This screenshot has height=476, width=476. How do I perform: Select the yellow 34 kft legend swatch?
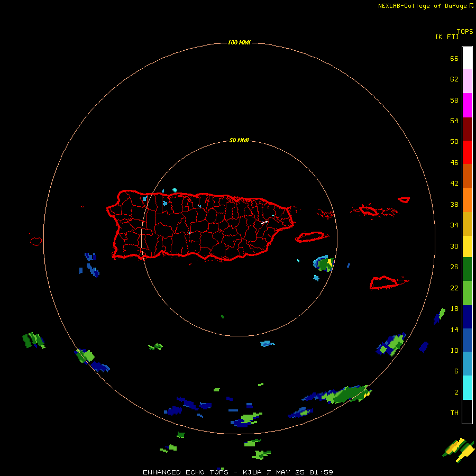pos(467,246)
